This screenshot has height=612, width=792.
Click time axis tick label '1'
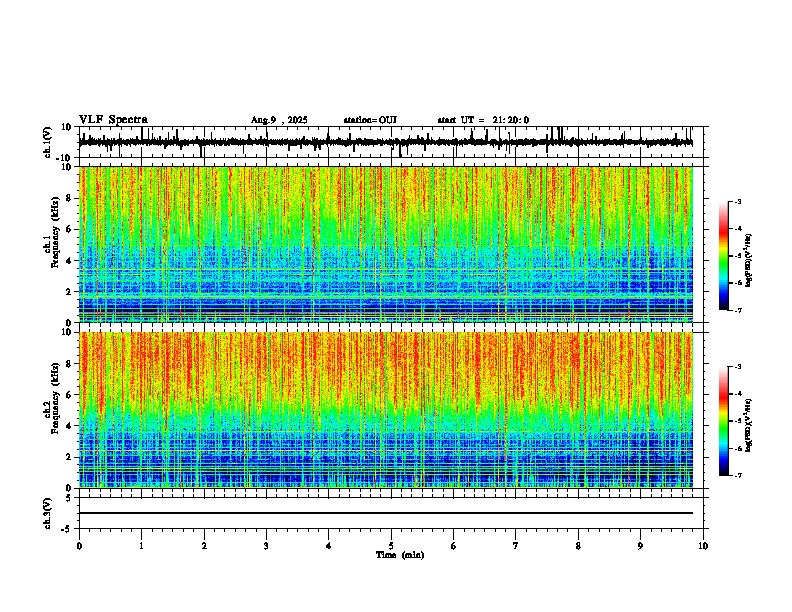141,546
